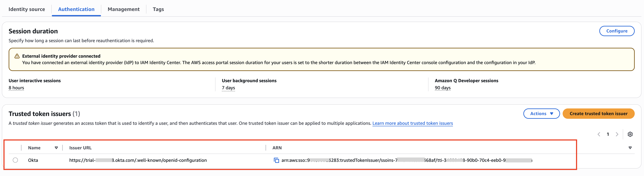Switch to the Identity source tab
Viewport: 644px width, 176px height.
click(x=27, y=9)
